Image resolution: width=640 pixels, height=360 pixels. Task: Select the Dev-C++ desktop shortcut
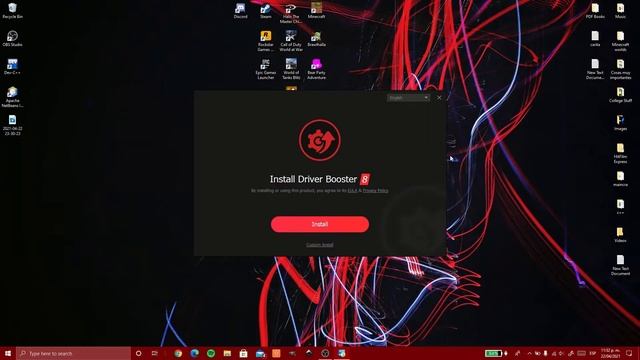tap(12, 67)
